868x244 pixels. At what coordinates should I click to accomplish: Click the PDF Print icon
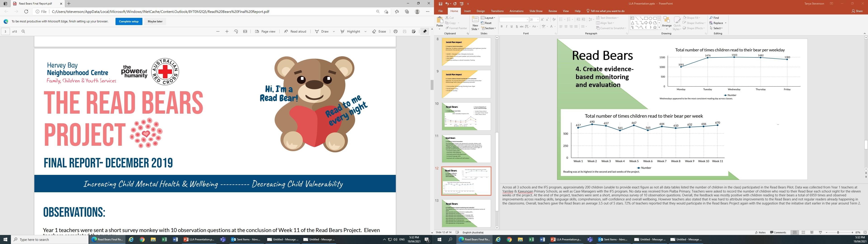click(396, 31)
